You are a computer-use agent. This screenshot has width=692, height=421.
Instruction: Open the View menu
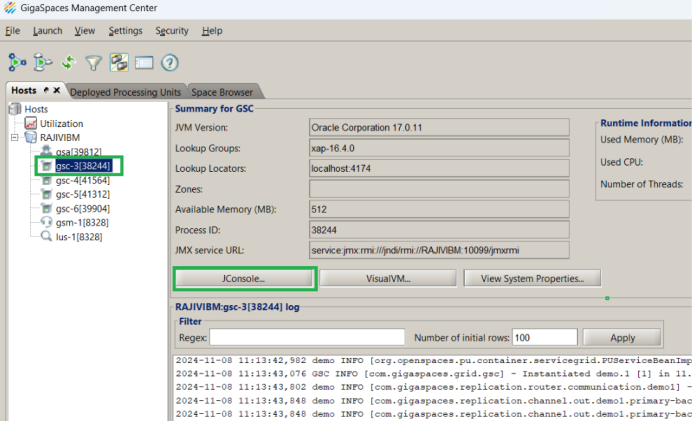tap(85, 31)
